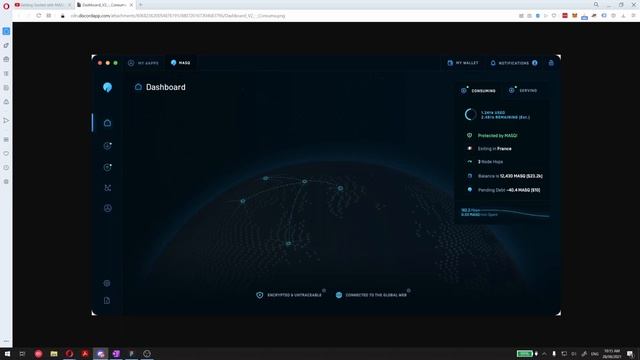Screen dimensions: 640x360
Task: Click the MASQ logo at top of sidebar
Action: pos(107,87)
